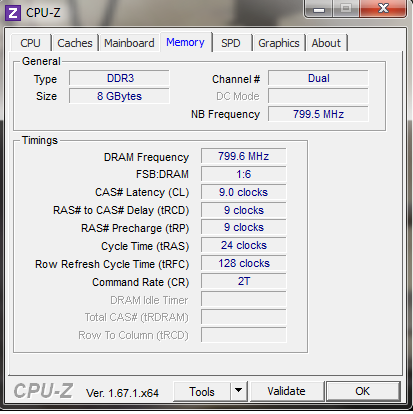413x414 pixels.
Task: Click the Row Refresh Cycle Time (tRFC) label
Action: (x=112, y=264)
